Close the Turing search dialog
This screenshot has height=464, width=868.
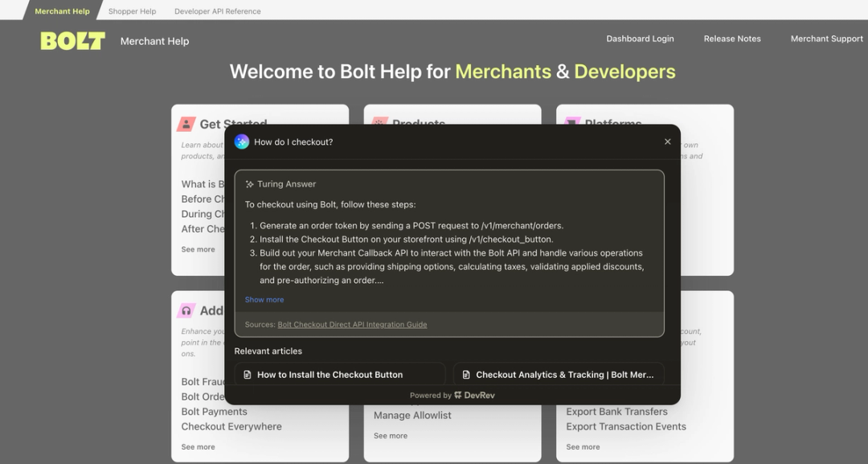tap(667, 142)
